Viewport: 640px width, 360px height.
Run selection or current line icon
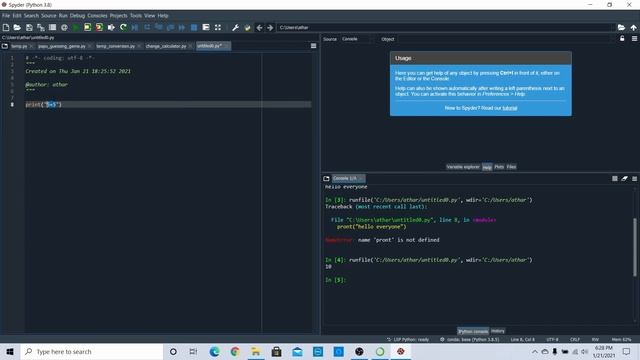(111, 27)
